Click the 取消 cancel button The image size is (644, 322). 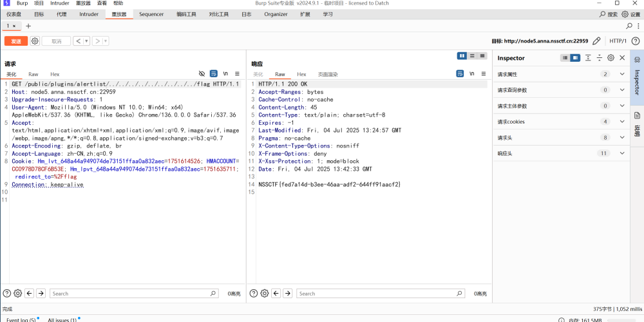pos(56,41)
